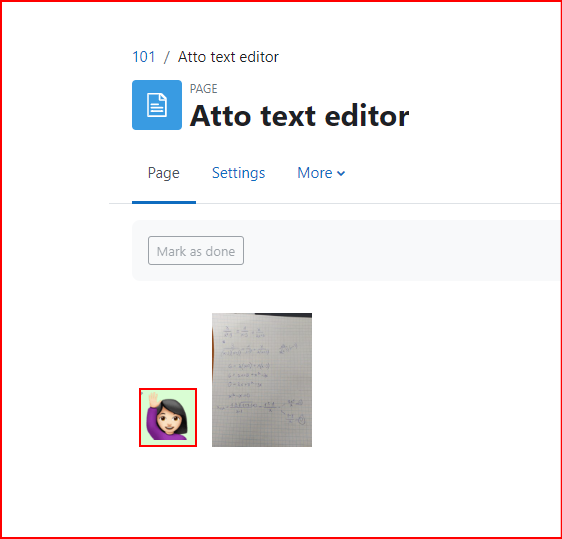Expand the More dropdown menu
This screenshot has width=562, height=539.
[321, 173]
